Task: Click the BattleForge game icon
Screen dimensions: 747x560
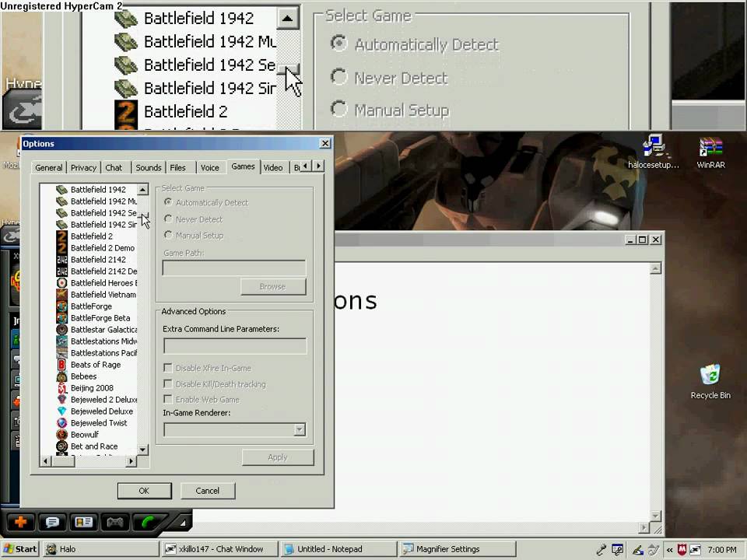Action: (x=62, y=306)
